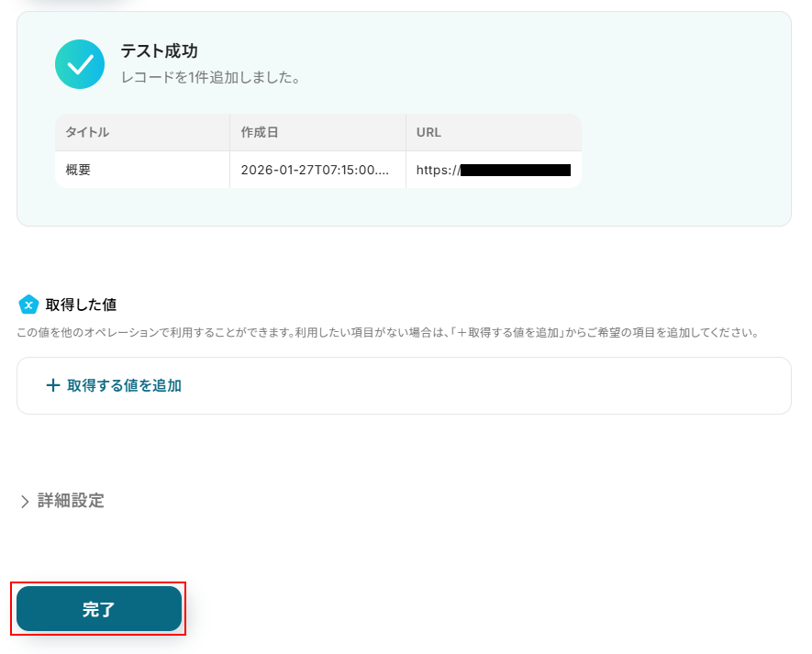This screenshot has height=654, width=812.
Task: Click the blue pentagon 取得した値 icon
Action: click(28, 305)
